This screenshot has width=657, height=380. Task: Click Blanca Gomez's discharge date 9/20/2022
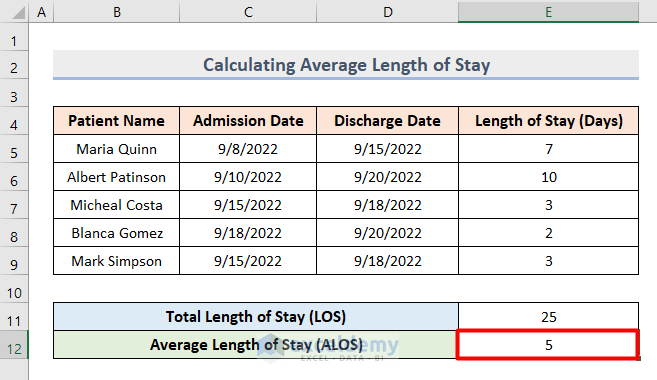tap(388, 233)
